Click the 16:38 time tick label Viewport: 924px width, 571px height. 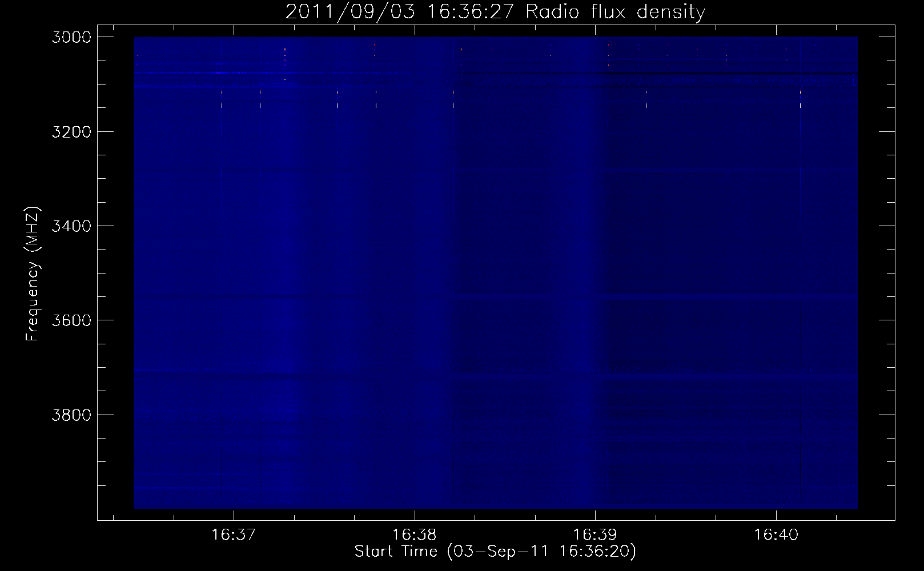[414, 535]
